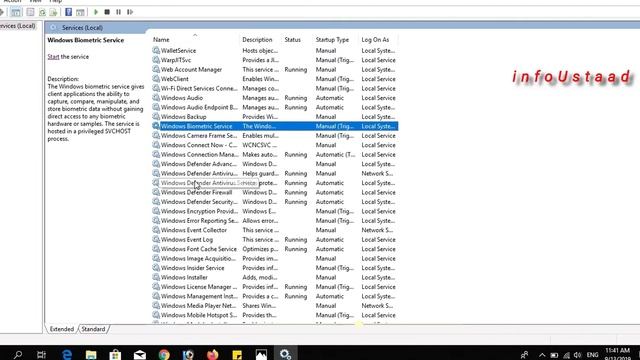Open File Explorer from the taskbar
The height and width of the screenshot is (360, 640).
click(91, 354)
